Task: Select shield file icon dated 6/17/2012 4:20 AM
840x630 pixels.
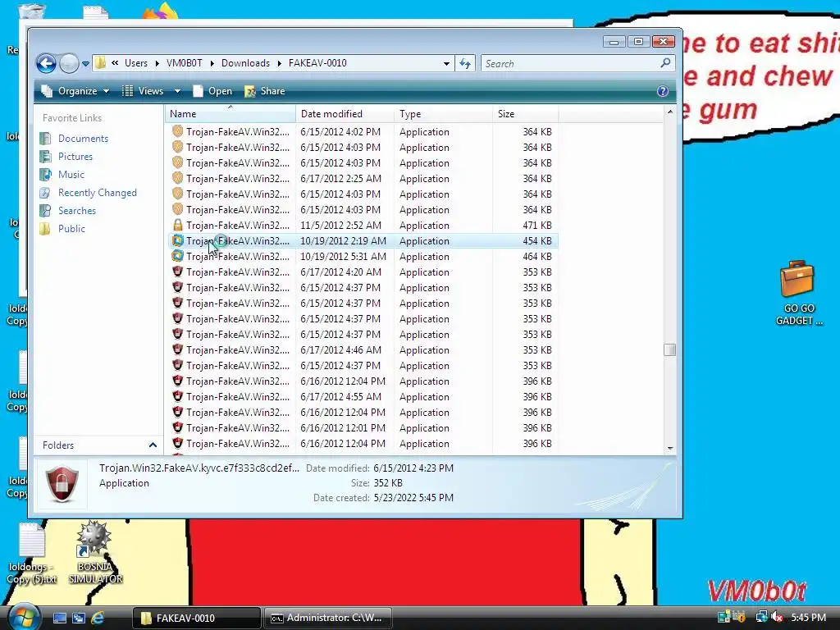Action: point(177,272)
